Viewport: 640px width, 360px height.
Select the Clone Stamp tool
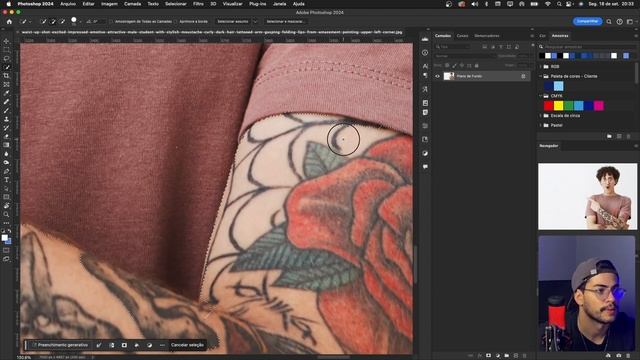(6, 119)
